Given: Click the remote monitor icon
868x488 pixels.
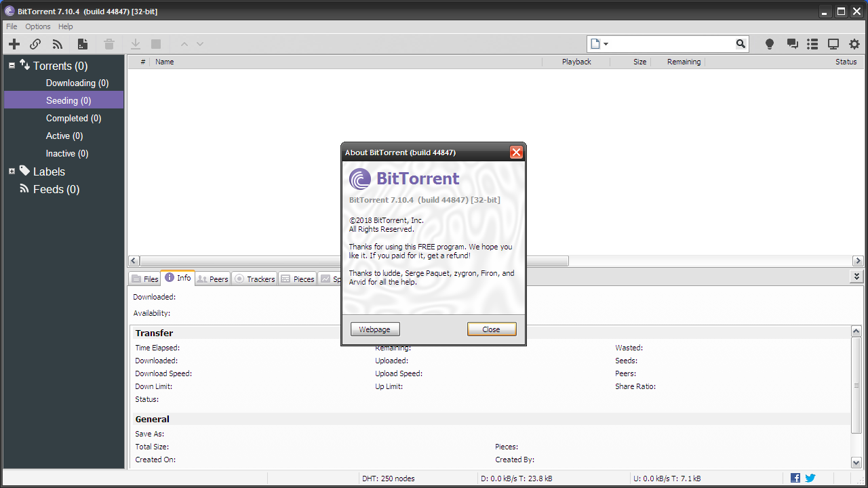Looking at the screenshot, I should point(833,44).
